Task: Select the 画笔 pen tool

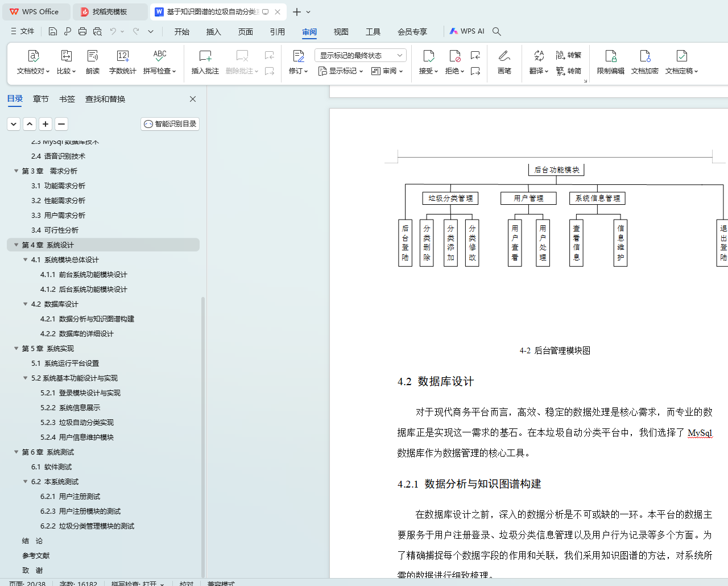Action: pyautogui.click(x=504, y=61)
